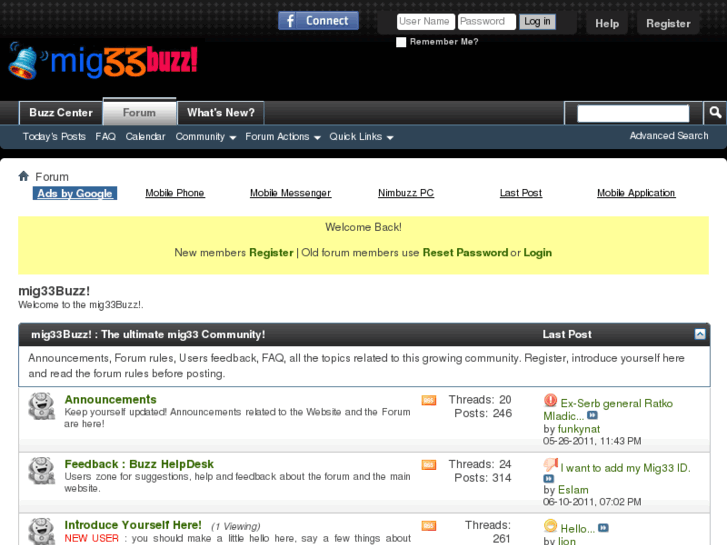Go to last post arrow below Mig33 ID
Screen dimensions: 727x545
coord(548,479)
